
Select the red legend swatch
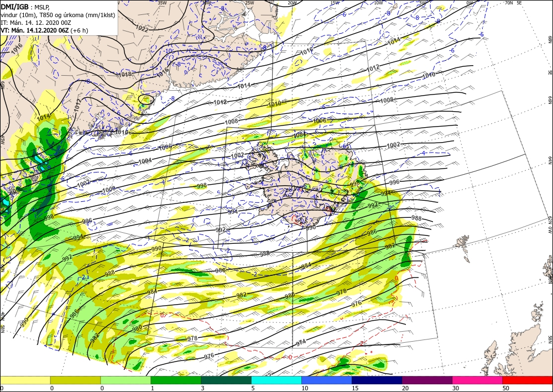click(528, 380)
